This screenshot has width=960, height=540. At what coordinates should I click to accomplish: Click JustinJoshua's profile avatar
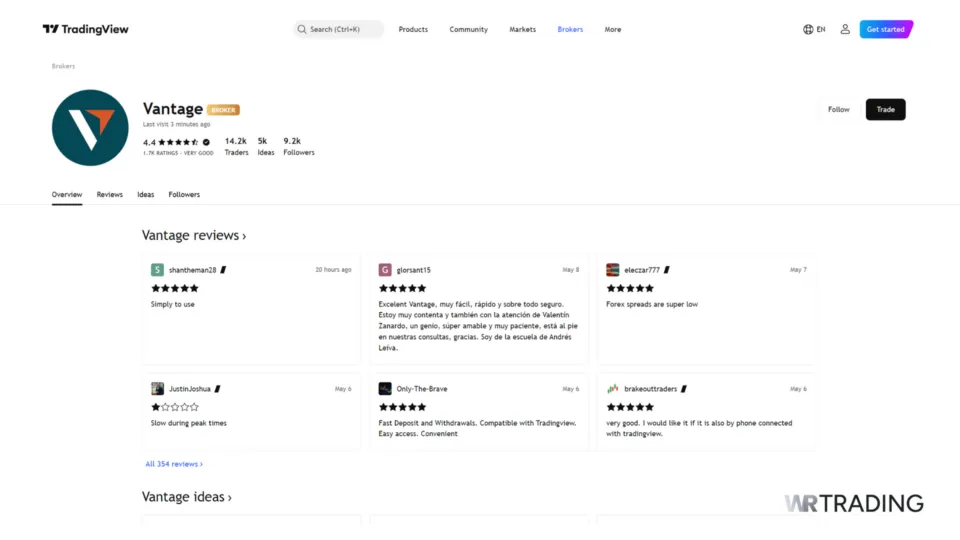[x=157, y=389]
